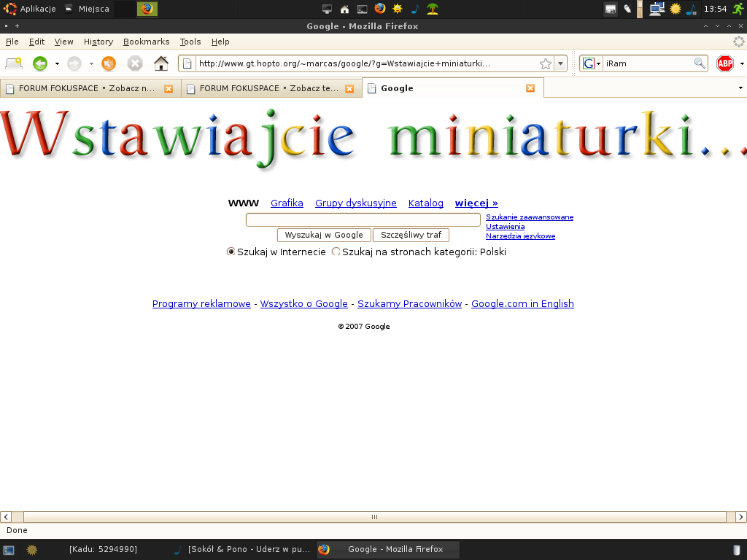Open the Help menu
The height and width of the screenshot is (560, 747).
point(220,42)
